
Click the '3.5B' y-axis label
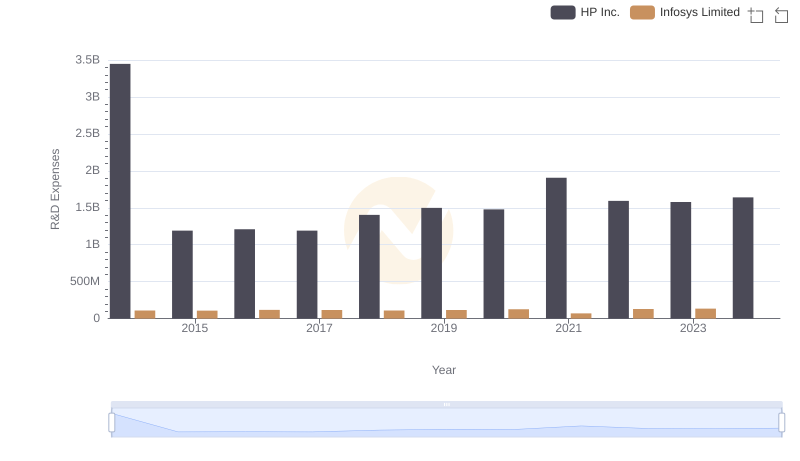[x=87, y=60]
